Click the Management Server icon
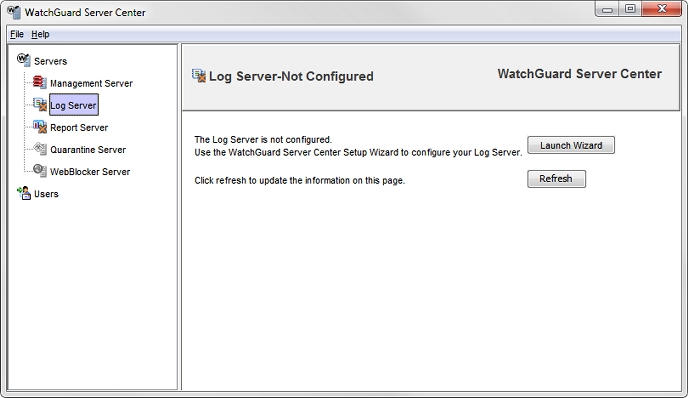This screenshot has width=688, height=398. click(x=40, y=82)
